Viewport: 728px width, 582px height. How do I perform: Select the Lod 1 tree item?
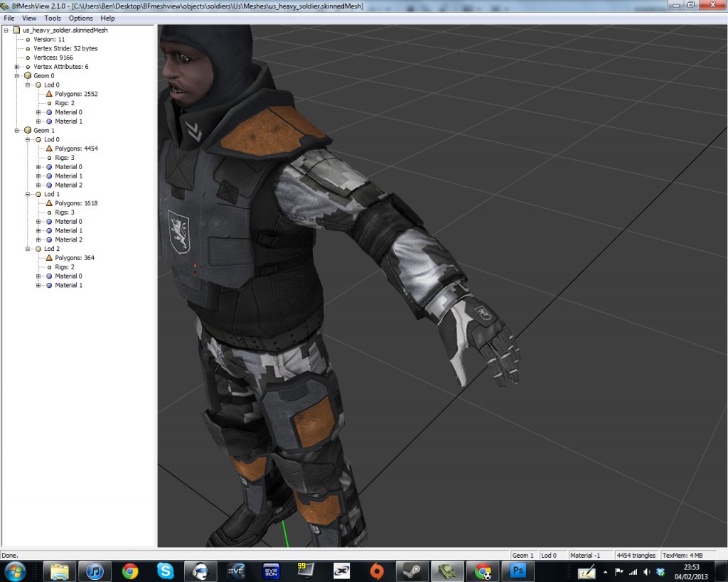point(51,194)
